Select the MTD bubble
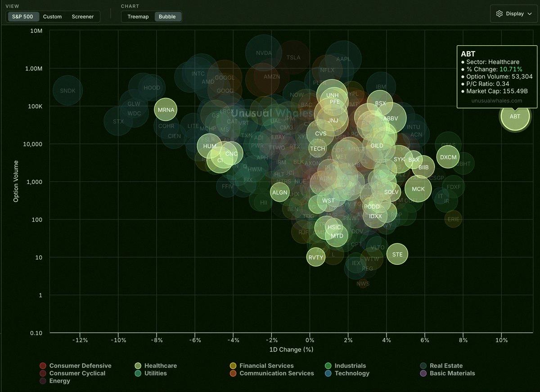 (x=337, y=236)
